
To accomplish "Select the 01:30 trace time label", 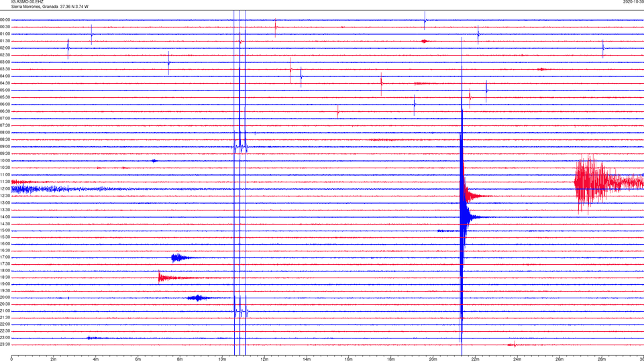I will click(5, 41).
